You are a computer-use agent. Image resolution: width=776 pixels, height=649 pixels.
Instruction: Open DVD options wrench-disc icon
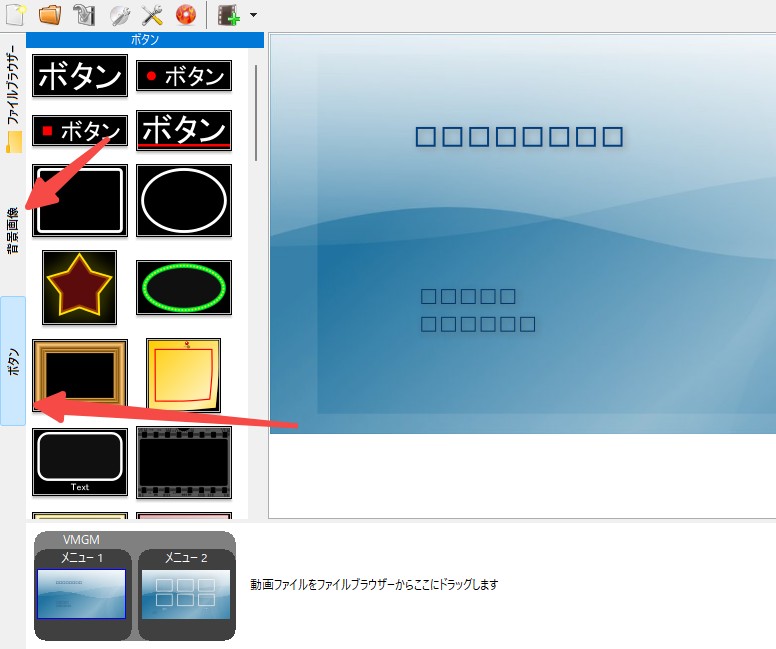[x=119, y=15]
